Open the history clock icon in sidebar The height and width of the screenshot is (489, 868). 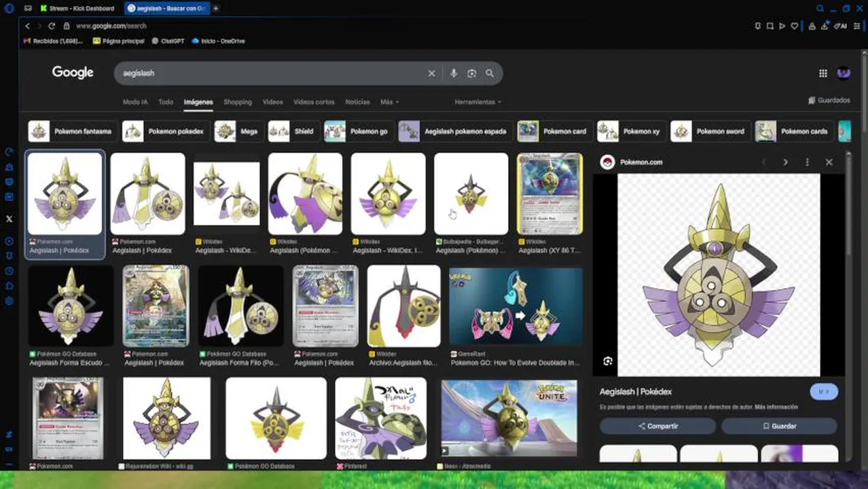[x=9, y=271]
